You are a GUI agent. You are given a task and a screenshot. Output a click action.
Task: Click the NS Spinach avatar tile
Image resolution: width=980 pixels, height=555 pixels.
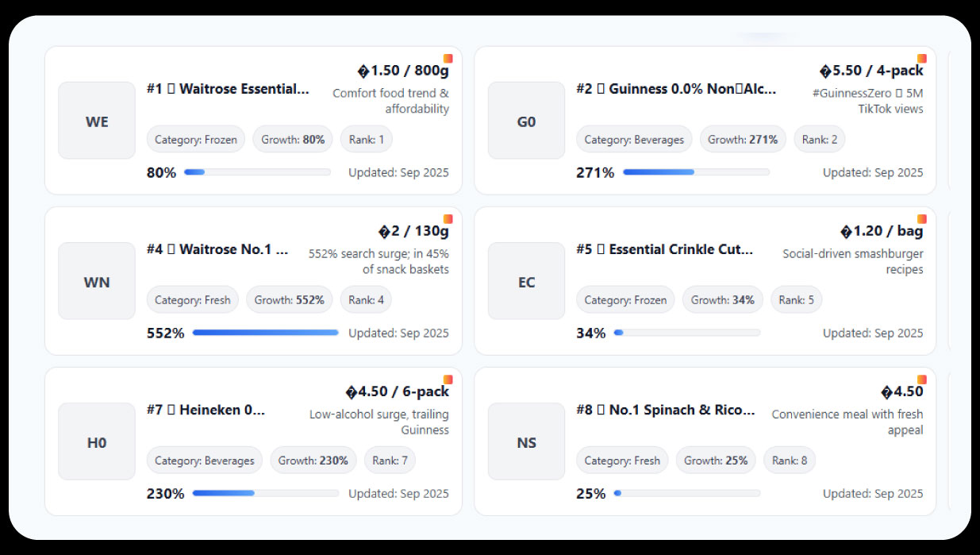tap(526, 441)
